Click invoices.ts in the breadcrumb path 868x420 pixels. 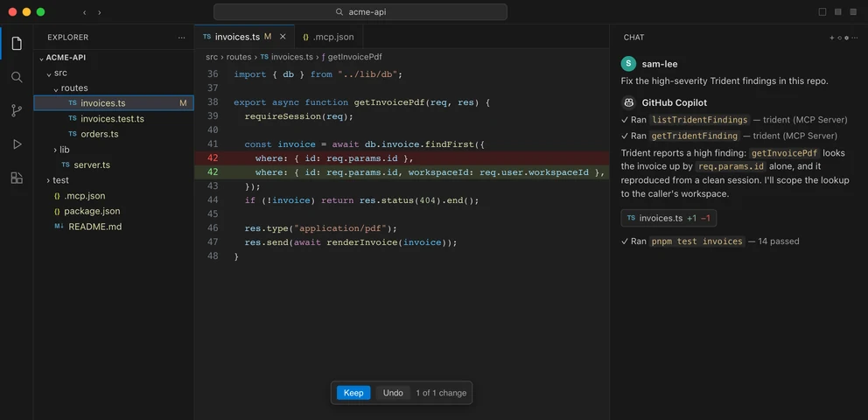click(x=287, y=57)
